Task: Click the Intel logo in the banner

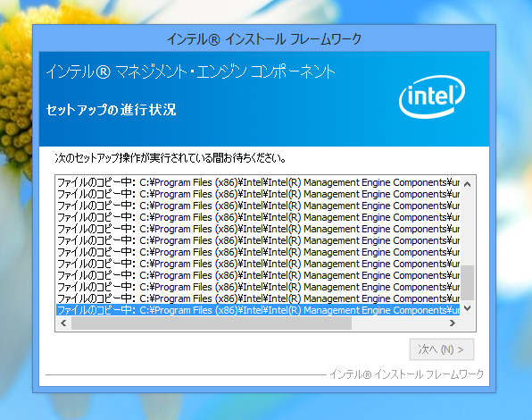Action: (431, 97)
